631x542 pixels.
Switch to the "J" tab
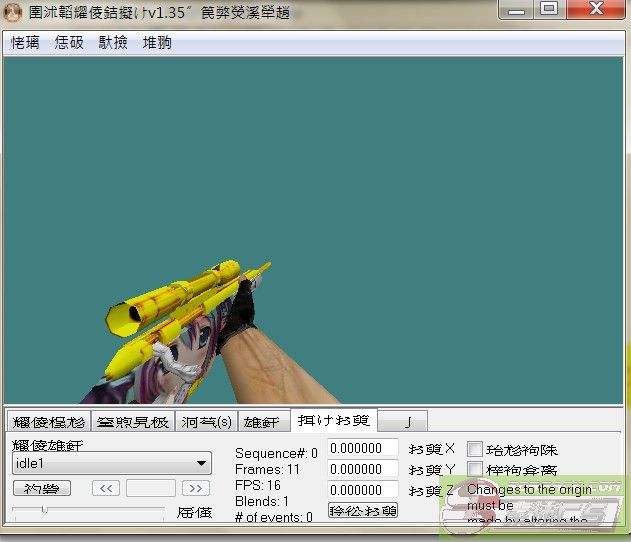pyautogui.click(x=408, y=422)
